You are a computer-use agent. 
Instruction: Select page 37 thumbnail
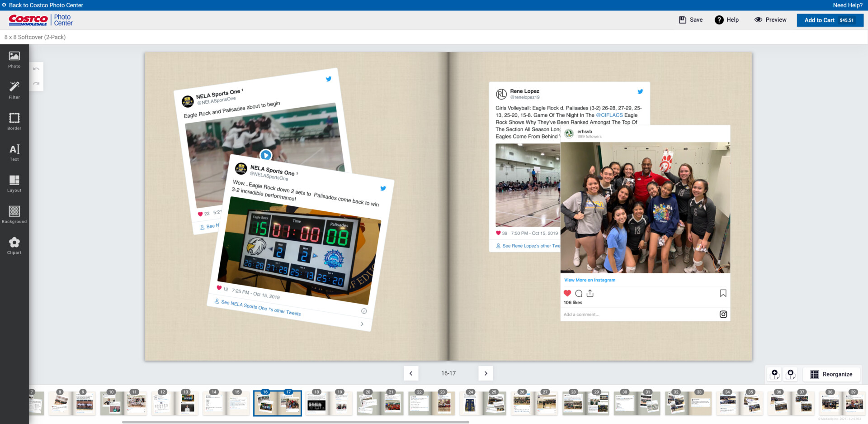pyautogui.click(x=802, y=403)
